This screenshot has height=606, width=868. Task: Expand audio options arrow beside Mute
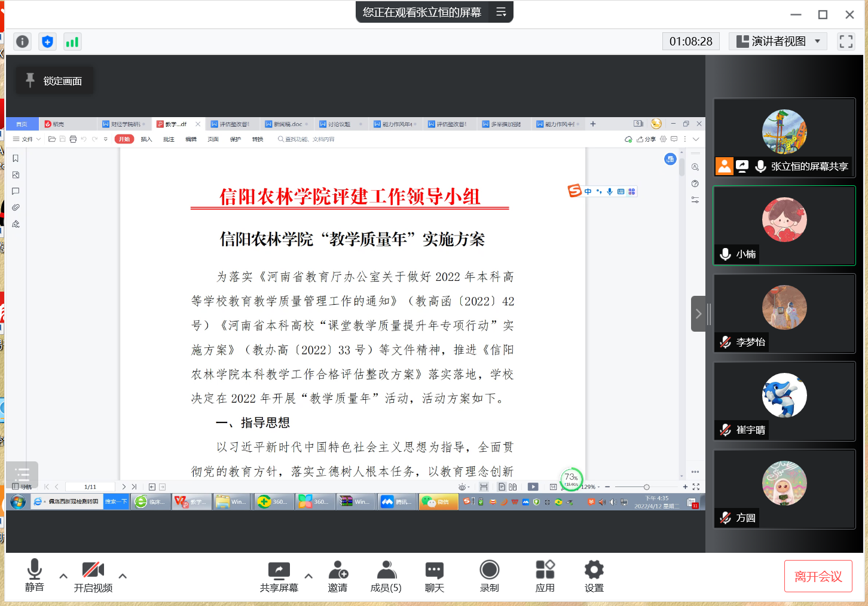(63, 576)
